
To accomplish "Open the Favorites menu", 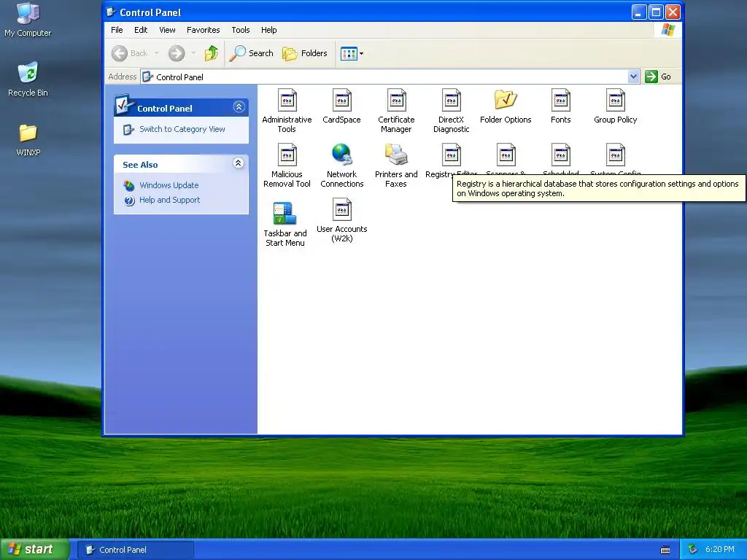I will coord(203,30).
